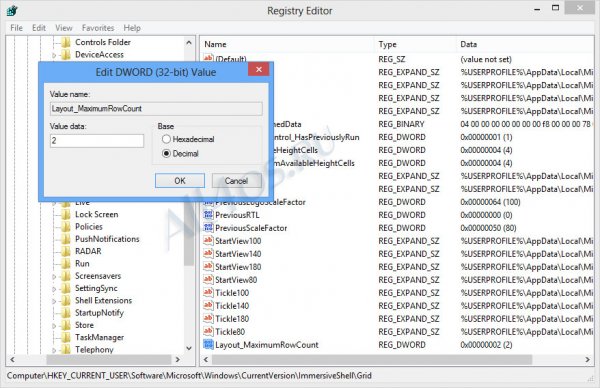This screenshot has width=600, height=388.
Task: Expand the Shell Extensions key
Action: [x=54, y=301]
